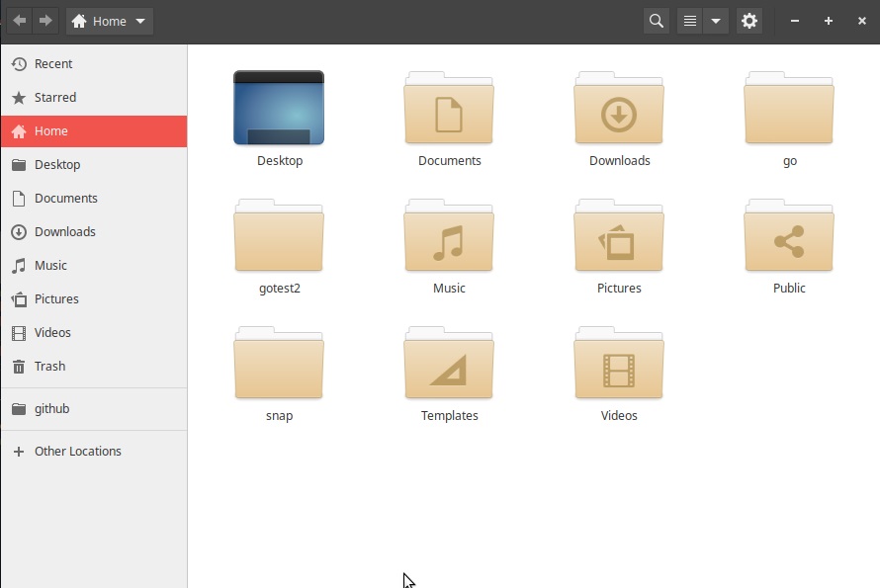Screen dimensions: 880x588
Task: Select the gotest2 folder
Action: click(279, 235)
